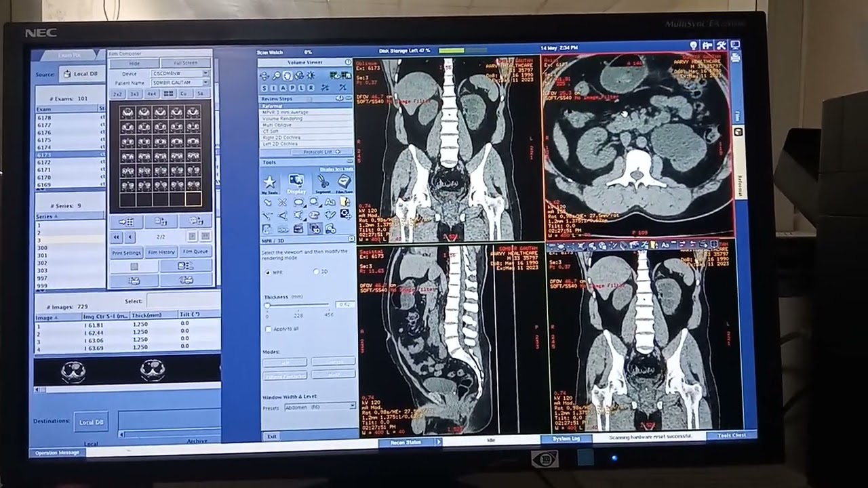This screenshot has width=868, height=488.
Task: Select Multi Oblique review step
Action: 306,125
